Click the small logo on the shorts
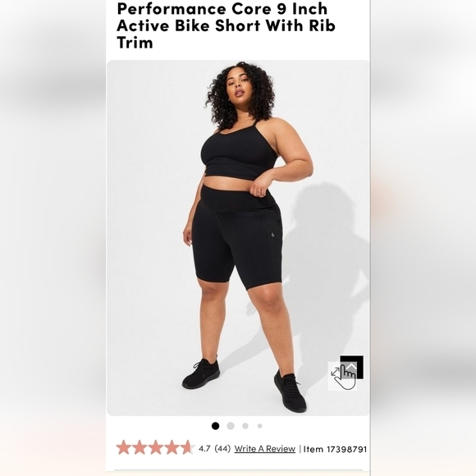Image resolution: width=476 pixels, height=476 pixels. point(272,236)
